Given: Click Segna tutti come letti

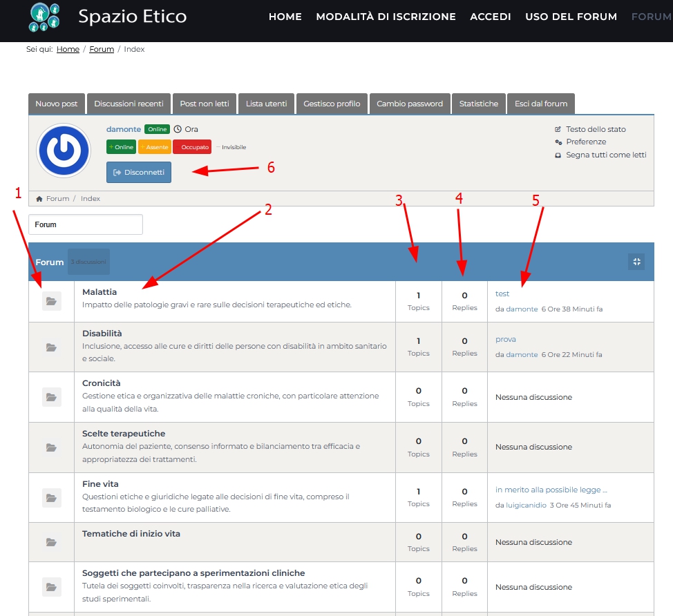Looking at the screenshot, I should click(x=605, y=155).
